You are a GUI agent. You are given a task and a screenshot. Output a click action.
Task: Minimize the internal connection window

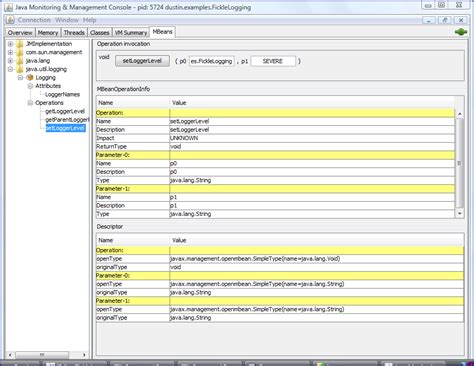[x=429, y=20]
